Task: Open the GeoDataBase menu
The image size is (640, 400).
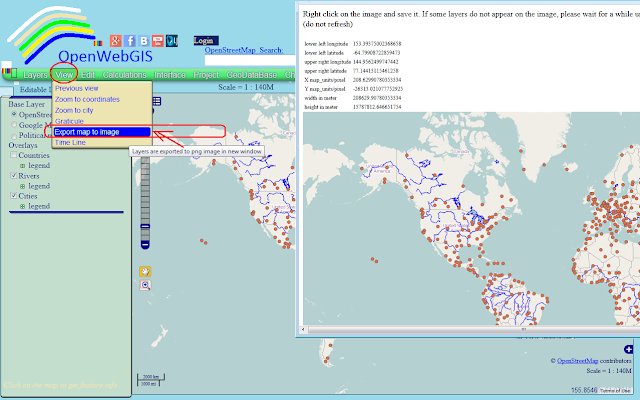Action: [x=252, y=75]
